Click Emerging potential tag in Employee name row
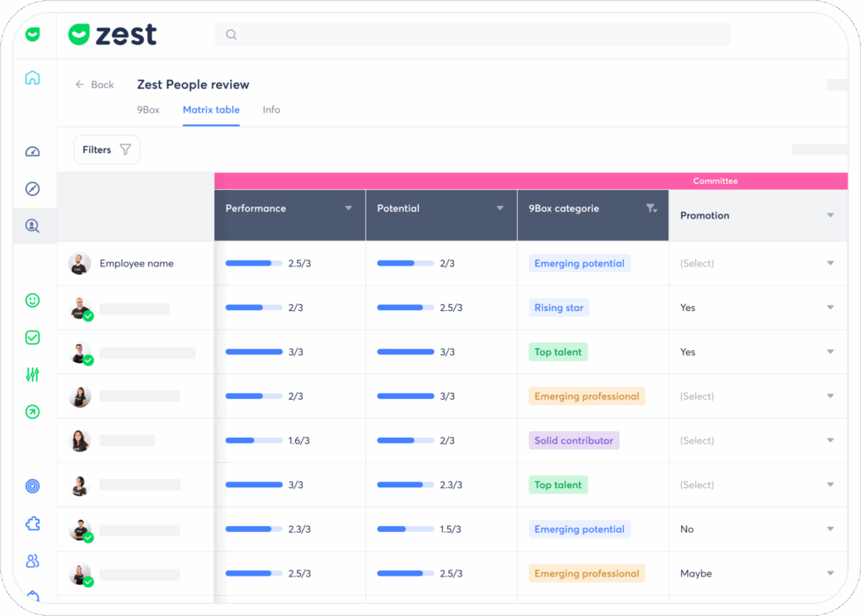The image size is (861, 616). click(579, 264)
